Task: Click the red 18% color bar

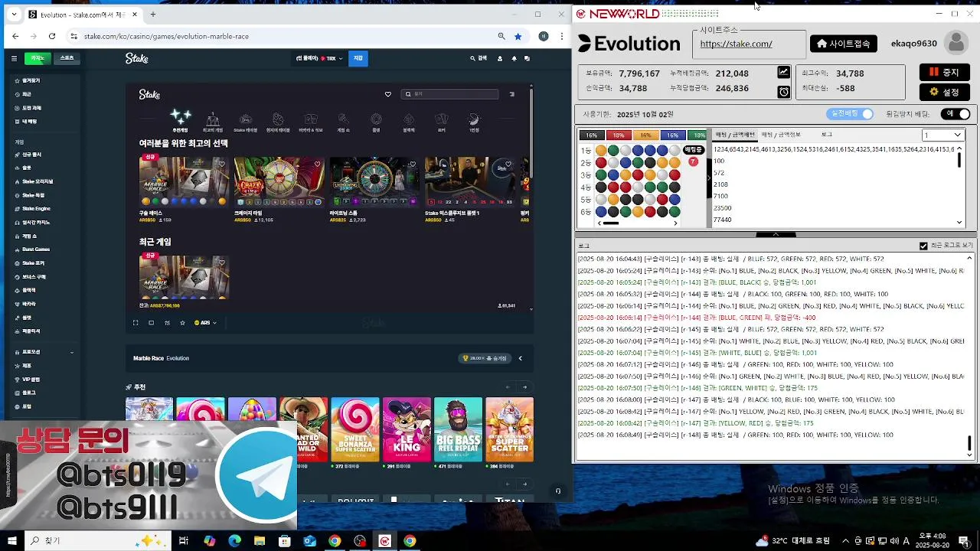Action: pos(619,135)
